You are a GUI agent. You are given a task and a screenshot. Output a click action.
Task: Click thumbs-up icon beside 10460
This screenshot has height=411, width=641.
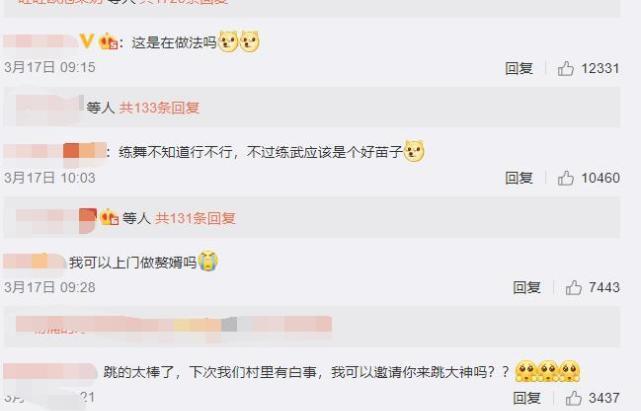(x=566, y=178)
